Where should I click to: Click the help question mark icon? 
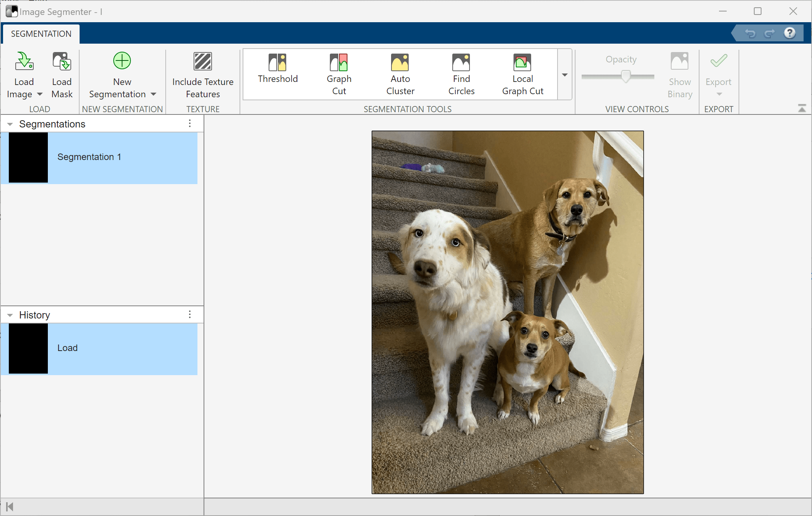(789, 33)
